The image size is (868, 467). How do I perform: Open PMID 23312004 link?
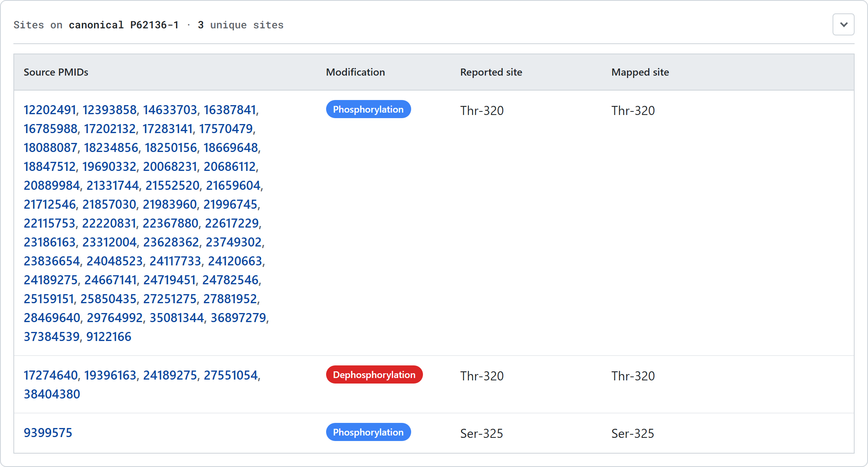point(109,242)
